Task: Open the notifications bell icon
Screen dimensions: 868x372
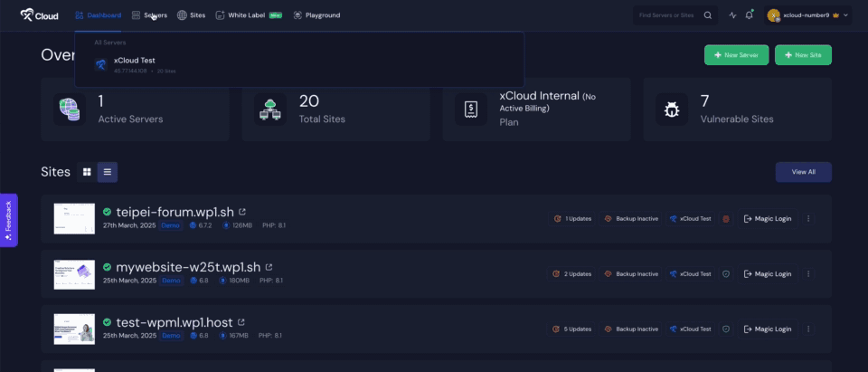Action: coord(749,15)
